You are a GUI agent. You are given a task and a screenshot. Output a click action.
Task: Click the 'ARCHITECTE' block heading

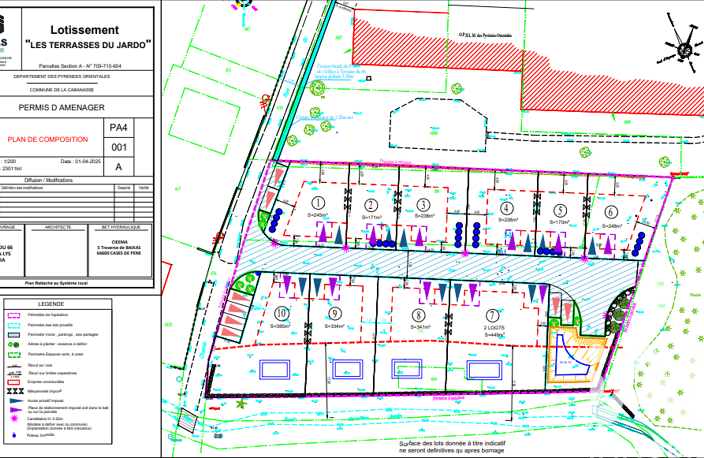(57, 227)
